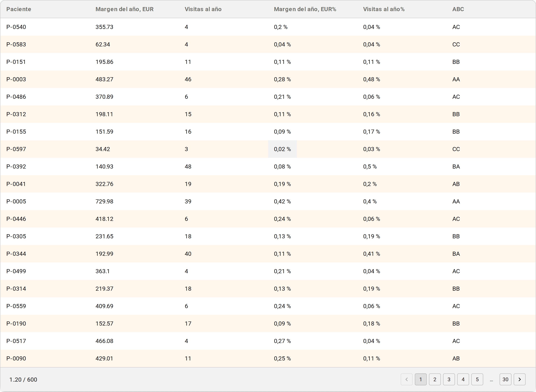Sort by Margen del año, EUR header
Screen dimensions: 536x392
tap(125, 9)
